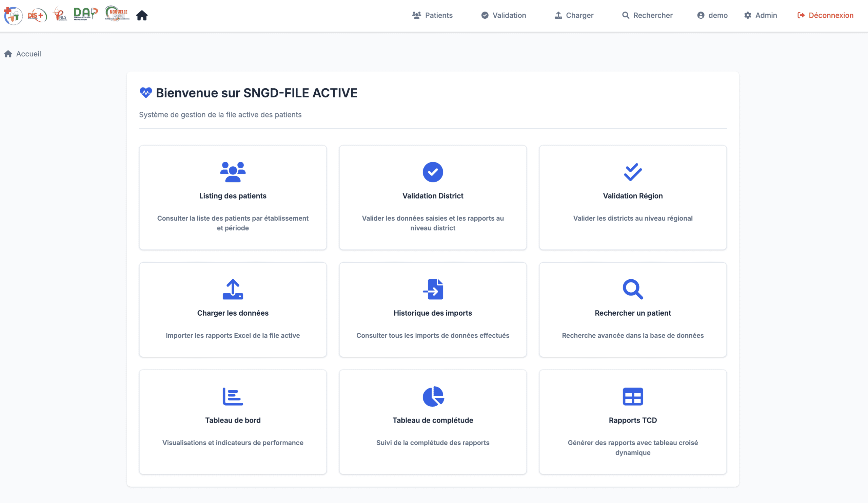Image resolution: width=868 pixels, height=503 pixels.
Task: Click the Tableau de bord chart icon
Action: tap(233, 396)
